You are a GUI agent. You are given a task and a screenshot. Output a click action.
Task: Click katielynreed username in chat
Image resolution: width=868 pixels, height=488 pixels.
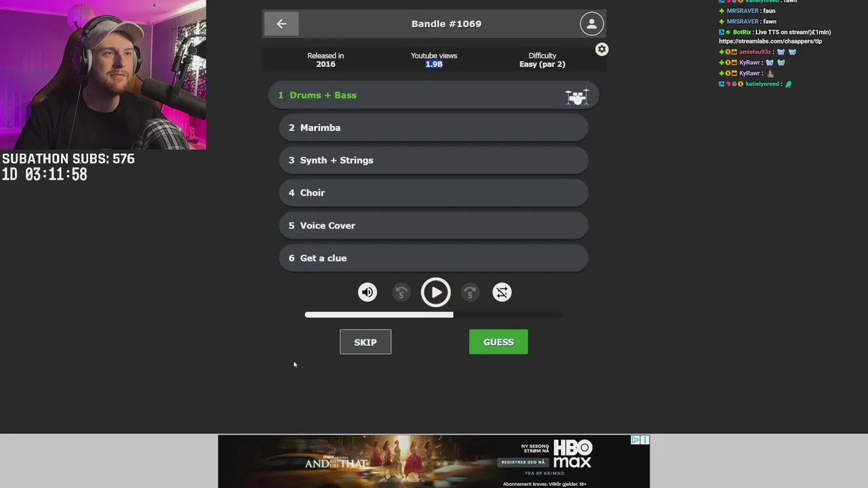(x=762, y=84)
